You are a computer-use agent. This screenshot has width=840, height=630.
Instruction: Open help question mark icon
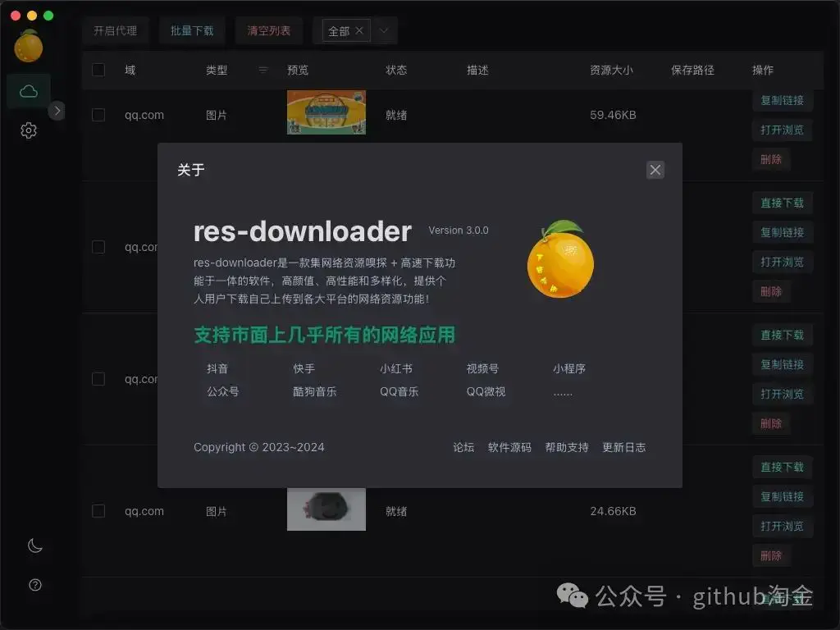coord(34,585)
